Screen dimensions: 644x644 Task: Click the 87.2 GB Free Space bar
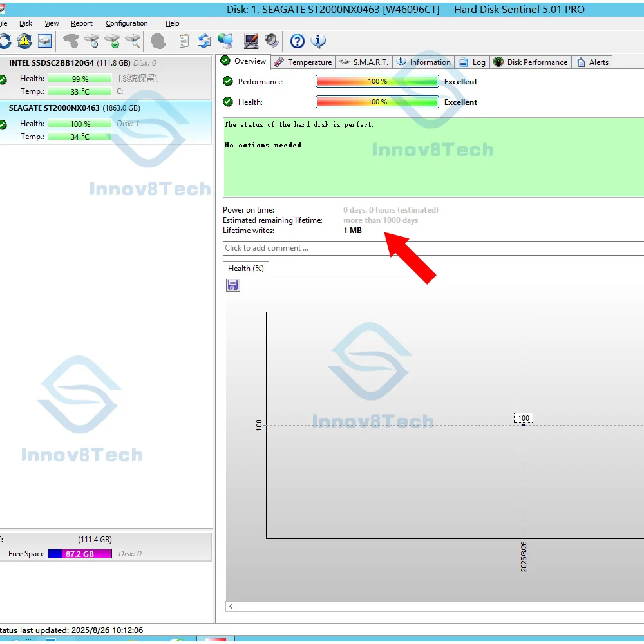coord(80,554)
